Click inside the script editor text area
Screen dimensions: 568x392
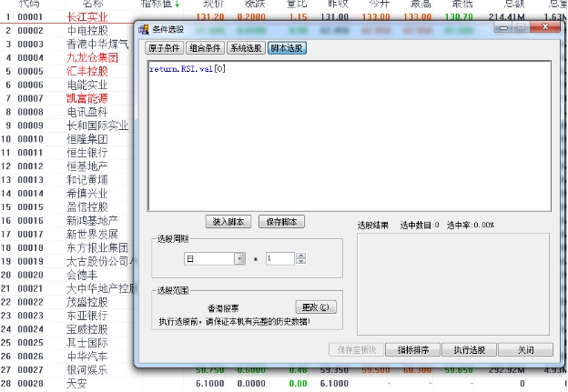click(x=350, y=136)
